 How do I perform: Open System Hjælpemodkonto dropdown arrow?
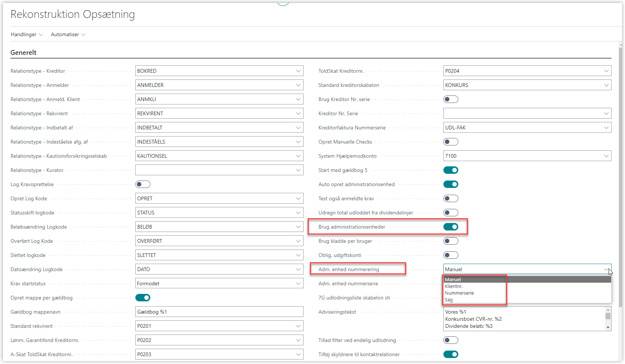coord(606,156)
